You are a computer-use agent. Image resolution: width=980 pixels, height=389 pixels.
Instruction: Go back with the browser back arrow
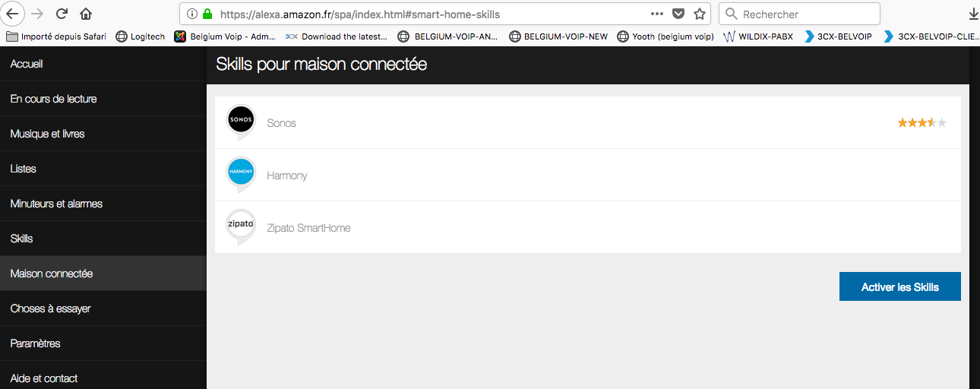point(12,14)
